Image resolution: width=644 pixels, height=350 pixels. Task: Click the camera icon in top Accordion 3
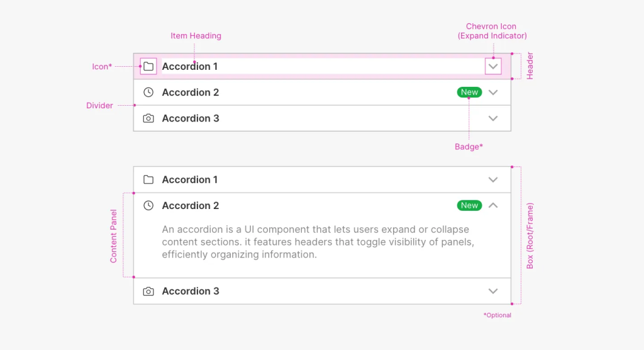point(148,118)
